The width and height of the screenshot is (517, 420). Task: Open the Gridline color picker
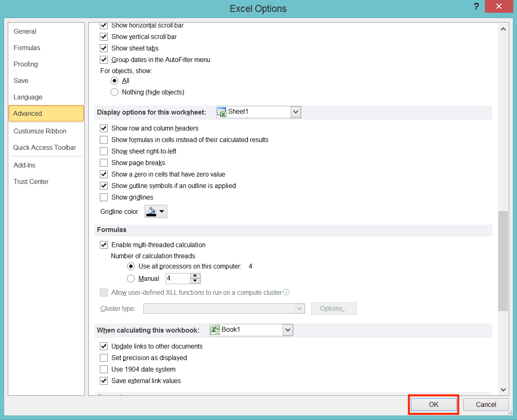coord(156,211)
